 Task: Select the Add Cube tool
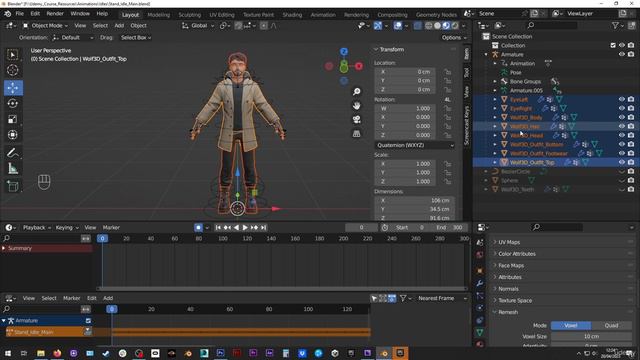coord(13,186)
